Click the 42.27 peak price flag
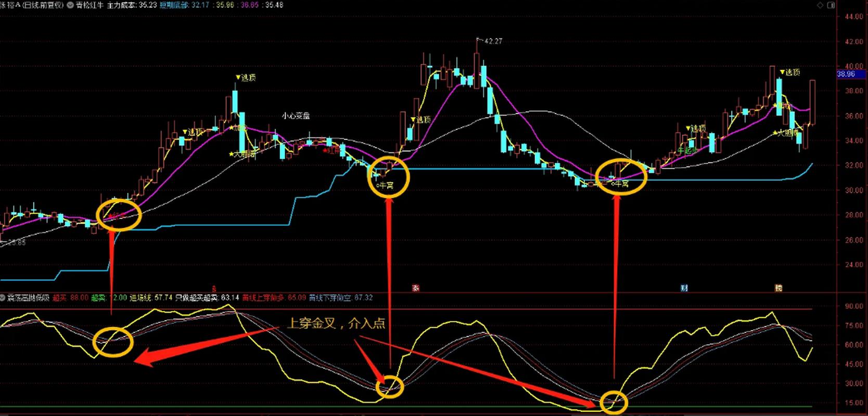 [491, 41]
